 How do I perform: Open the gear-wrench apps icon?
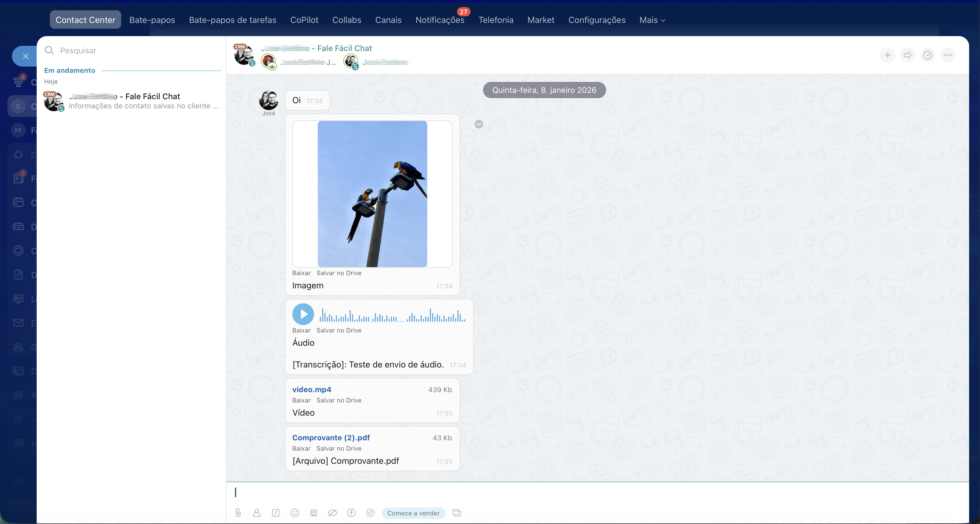point(371,513)
